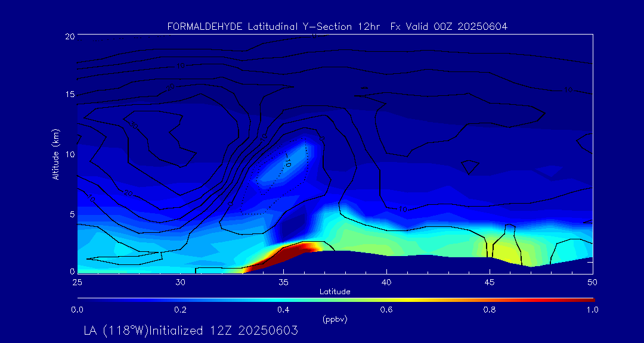The width and height of the screenshot is (644, 343).
Task: Click color bar scale label 0.2
Action: point(180,310)
